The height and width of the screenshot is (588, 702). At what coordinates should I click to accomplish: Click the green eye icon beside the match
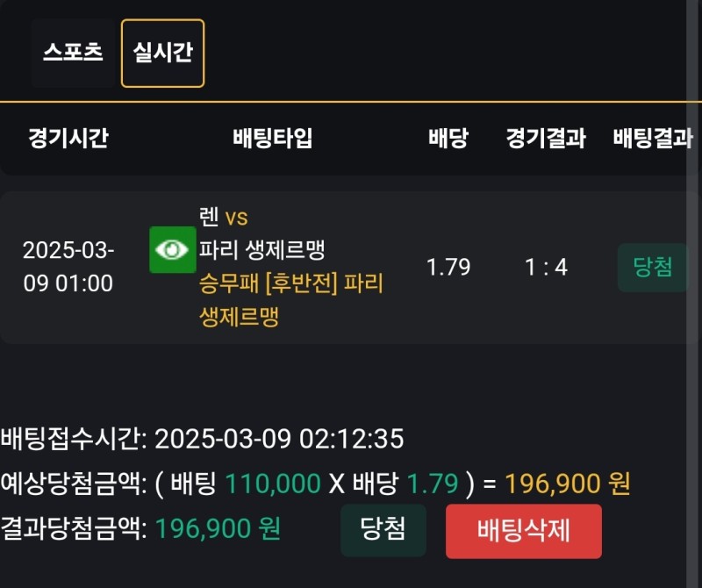[172, 250]
